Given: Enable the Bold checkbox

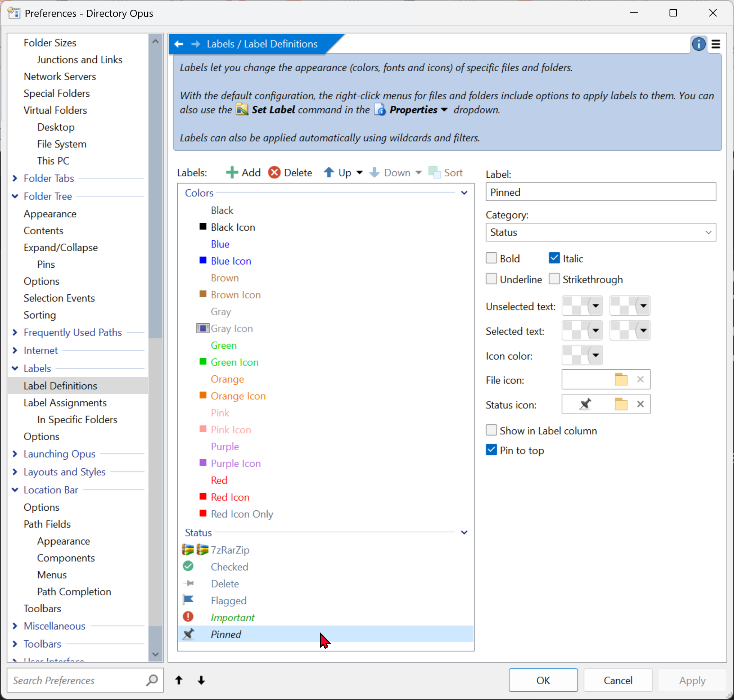Looking at the screenshot, I should (x=491, y=258).
